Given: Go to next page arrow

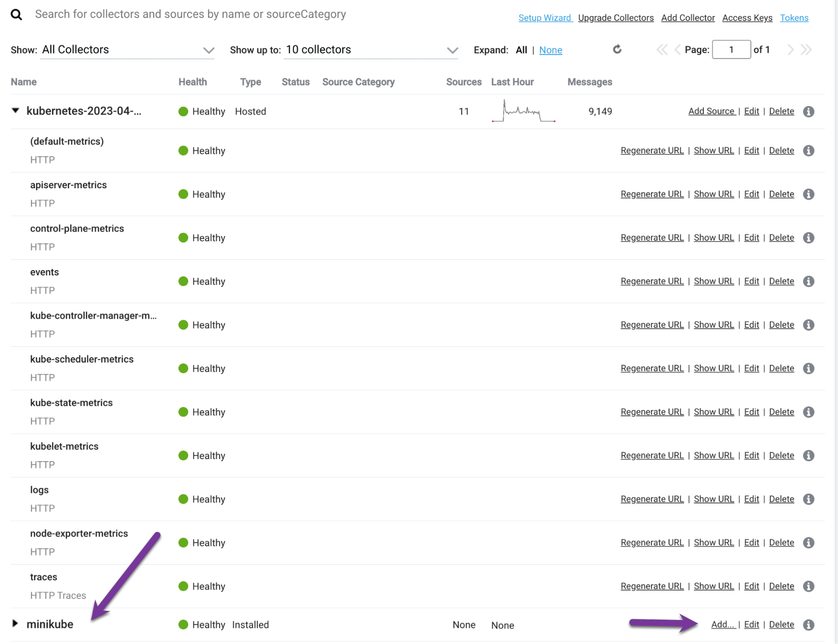Looking at the screenshot, I should pos(790,50).
